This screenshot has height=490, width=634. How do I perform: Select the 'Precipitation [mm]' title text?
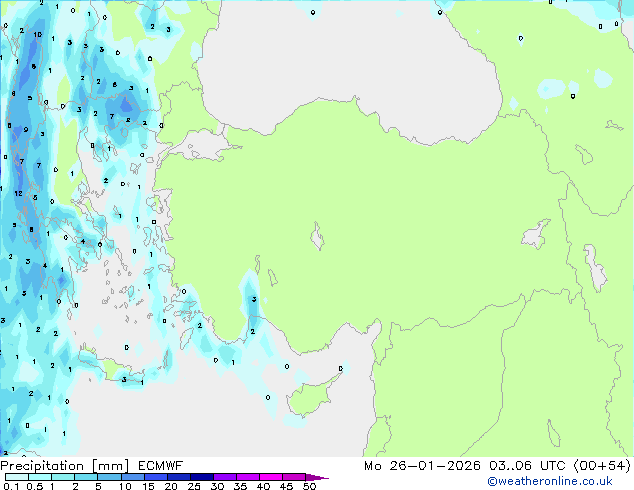(x=65, y=466)
